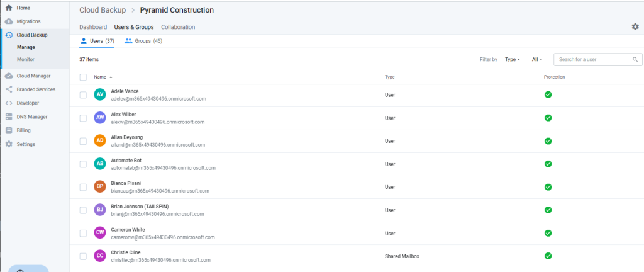Switch to the Groups (45) tab
This screenshot has width=644, height=272.
click(143, 41)
